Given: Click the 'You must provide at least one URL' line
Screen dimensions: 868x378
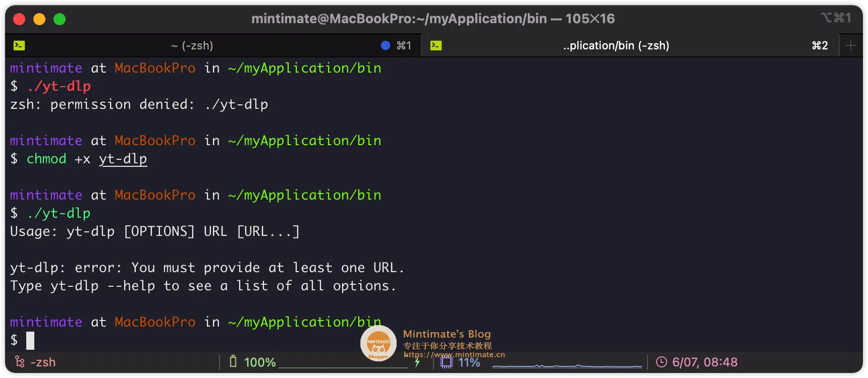Looking at the screenshot, I should click(207, 268).
